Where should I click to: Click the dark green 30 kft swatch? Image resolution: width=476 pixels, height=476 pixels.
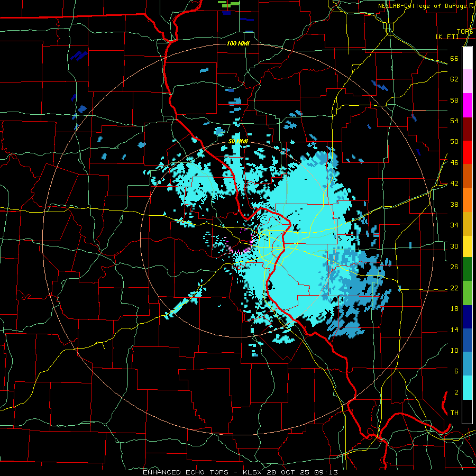click(467, 269)
